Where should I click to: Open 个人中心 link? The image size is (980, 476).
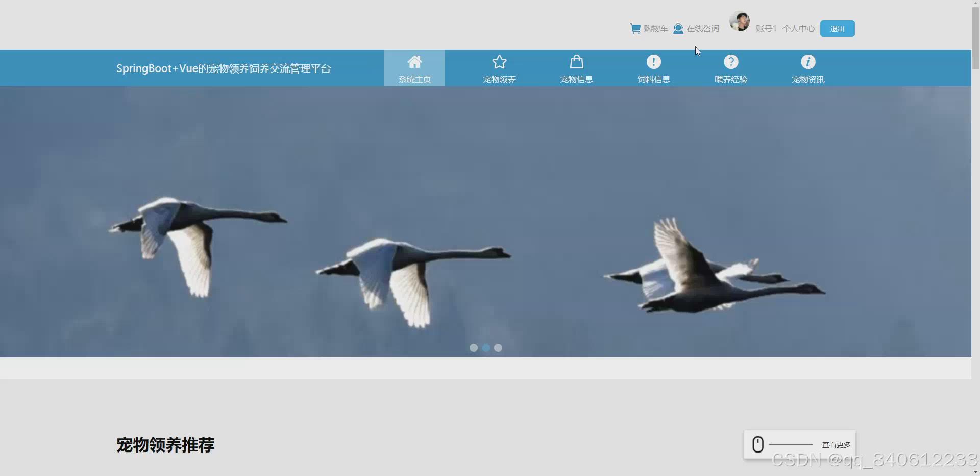tap(799, 29)
